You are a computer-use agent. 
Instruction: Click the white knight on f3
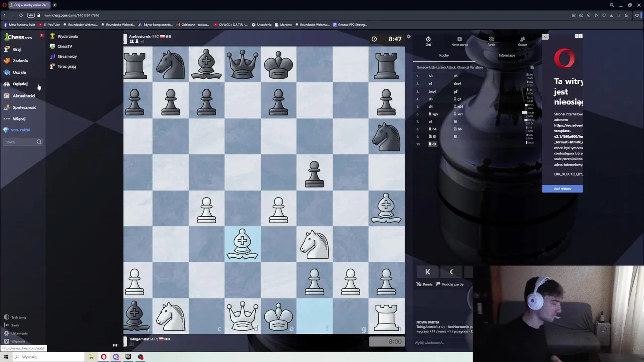point(314,244)
